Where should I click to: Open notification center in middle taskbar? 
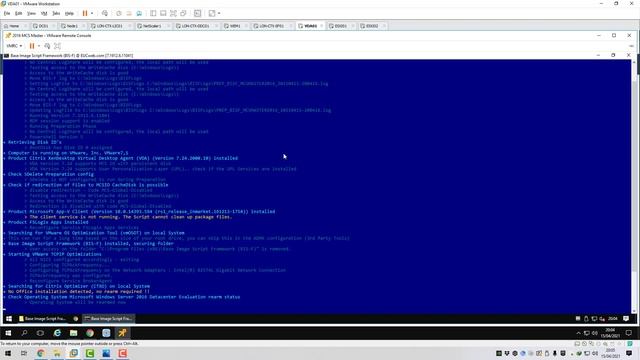coord(629,333)
